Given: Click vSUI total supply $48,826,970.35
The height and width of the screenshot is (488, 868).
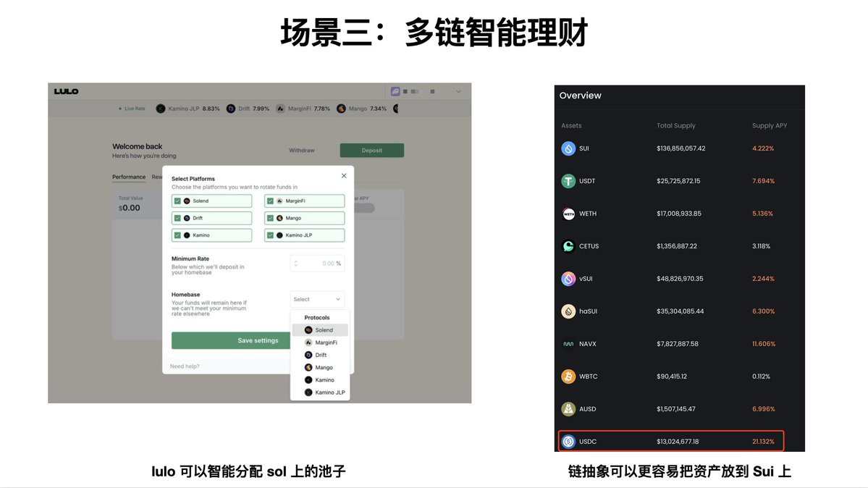Looking at the screenshot, I should point(680,279).
